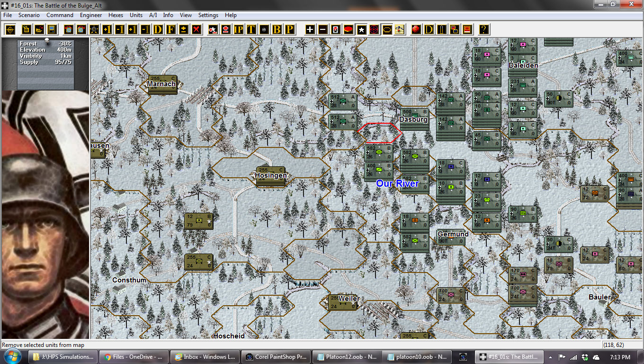
Task: Select the red-outlined hex near Dasburg
Action: click(x=380, y=133)
